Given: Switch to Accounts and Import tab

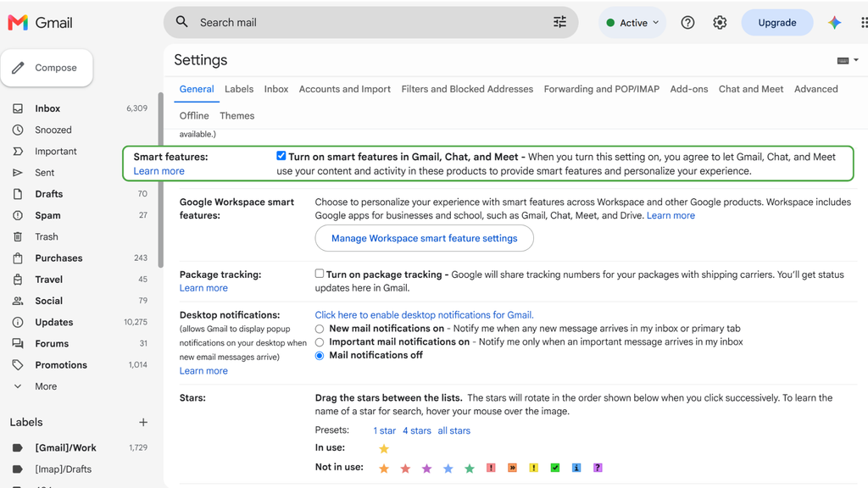Looking at the screenshot, I should point(345,89).
